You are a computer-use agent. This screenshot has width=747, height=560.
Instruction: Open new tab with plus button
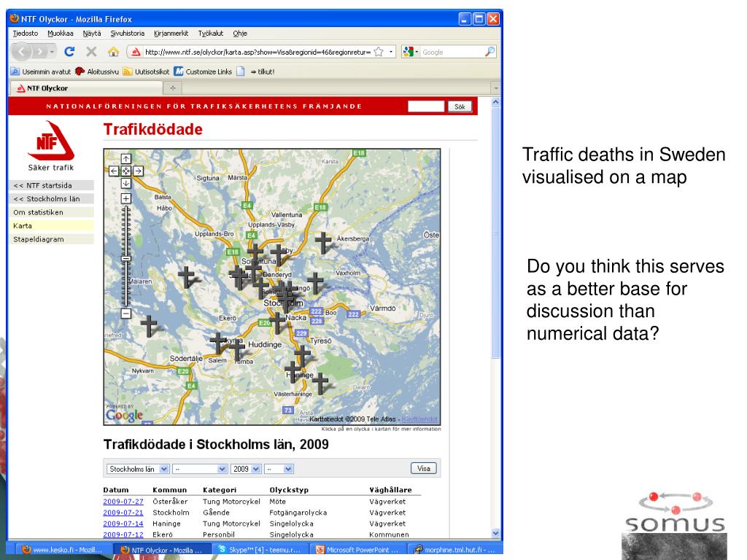click(x=173, y=88)
